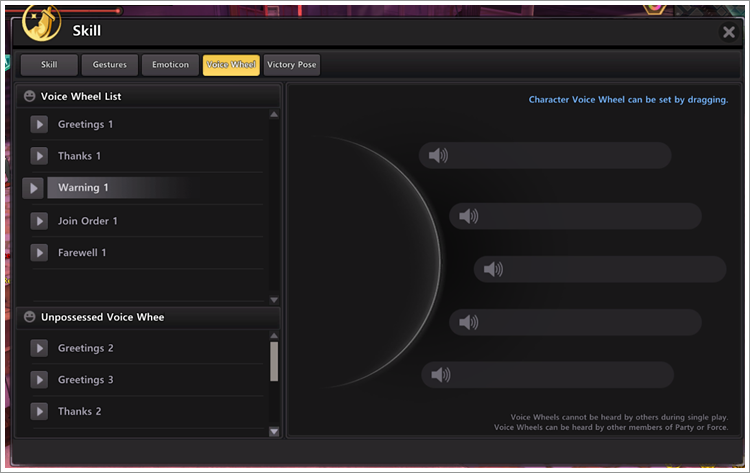The image size is (750, 473).
Task: Play the Greetings 1 voice preview
Action: coord(39,124)
